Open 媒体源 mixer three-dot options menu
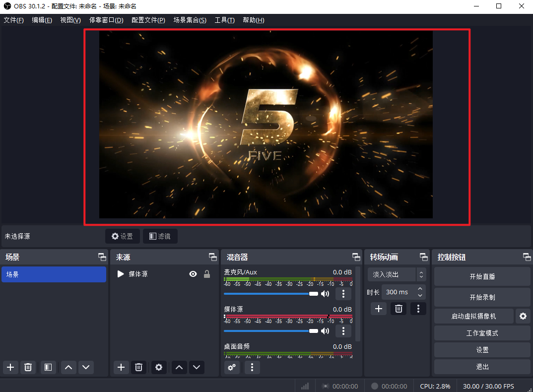Image resolution: width=533 pixels, height=392 pixels. click(343, 331)
